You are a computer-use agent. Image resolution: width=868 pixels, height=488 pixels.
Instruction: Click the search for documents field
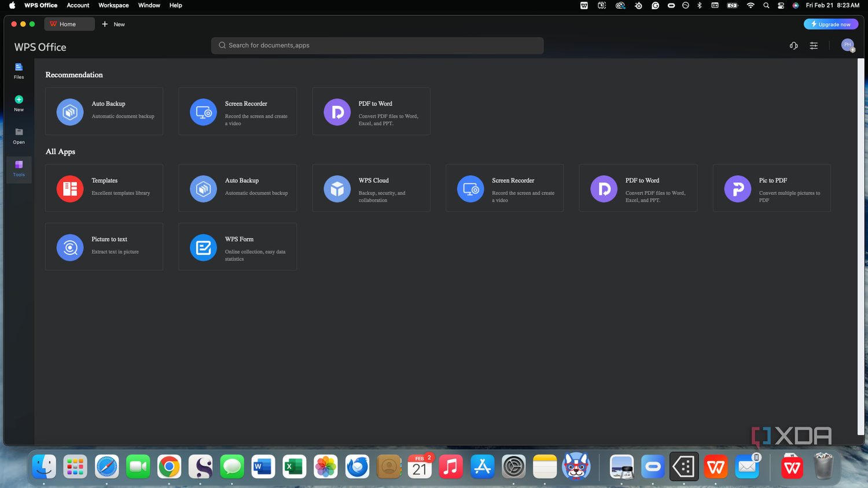click(377, 46)
